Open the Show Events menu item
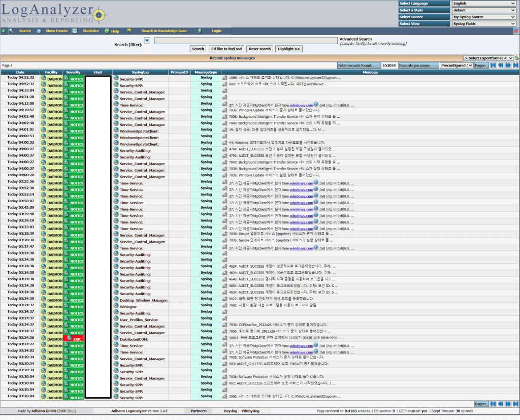This screenshot has height=420, width=520. pyautogui.click(x=56, y=31)
